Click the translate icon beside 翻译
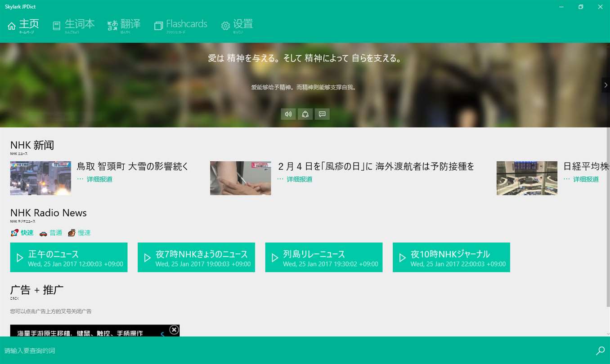The image size is (610, 364). [112, 26]
